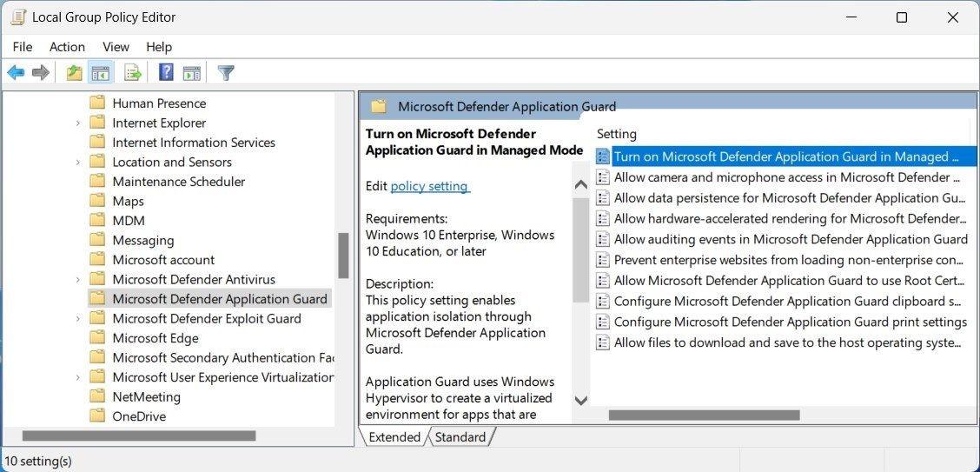Click policy icon beside Allow files to download
The image size is (980, 472).
602,342
